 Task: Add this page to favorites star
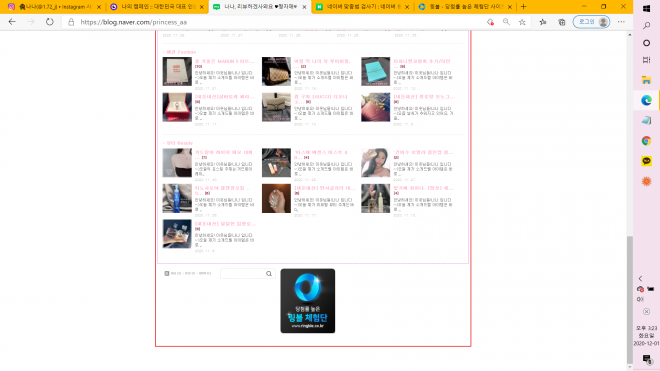[x=522, y=22]
